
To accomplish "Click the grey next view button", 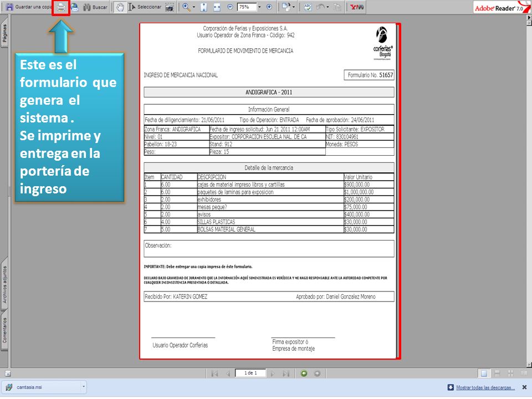I will point(317,374).
